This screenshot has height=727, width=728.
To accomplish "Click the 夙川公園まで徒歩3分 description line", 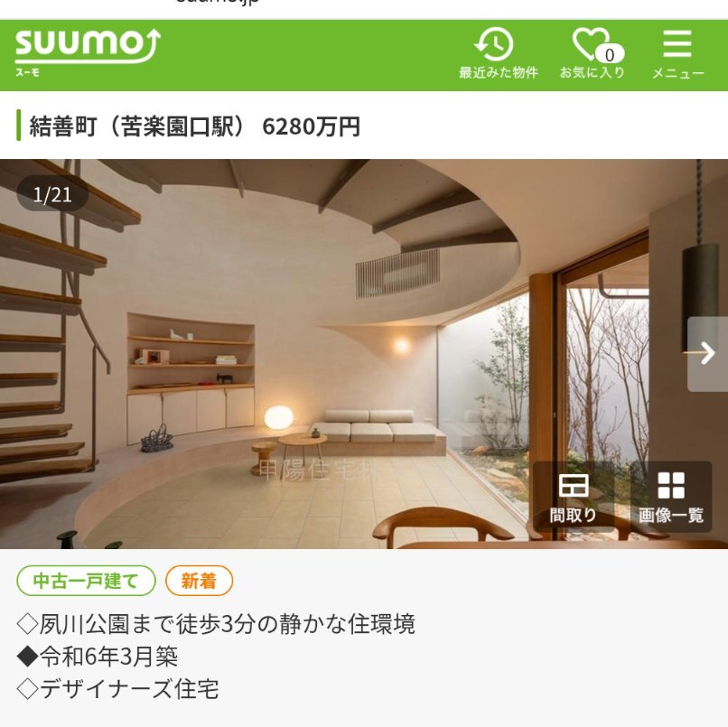I will (x=216, y=624).
